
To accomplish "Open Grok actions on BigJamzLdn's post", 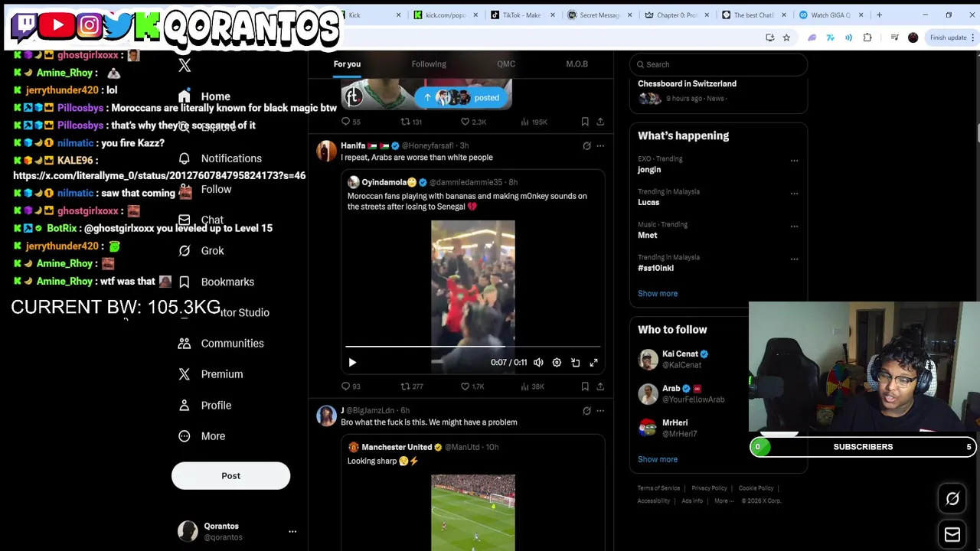I will (x=586, y=411).
